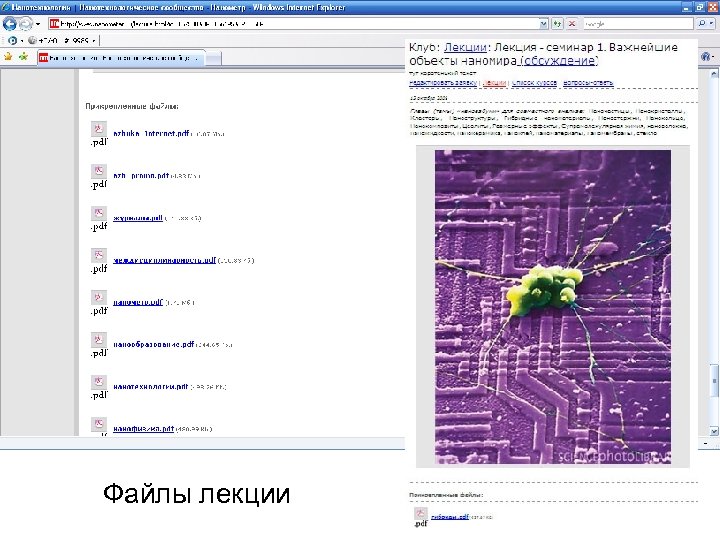
Task: Click the Редактировать заявку link
Action: pyautogui.click(x=443, y=83)
